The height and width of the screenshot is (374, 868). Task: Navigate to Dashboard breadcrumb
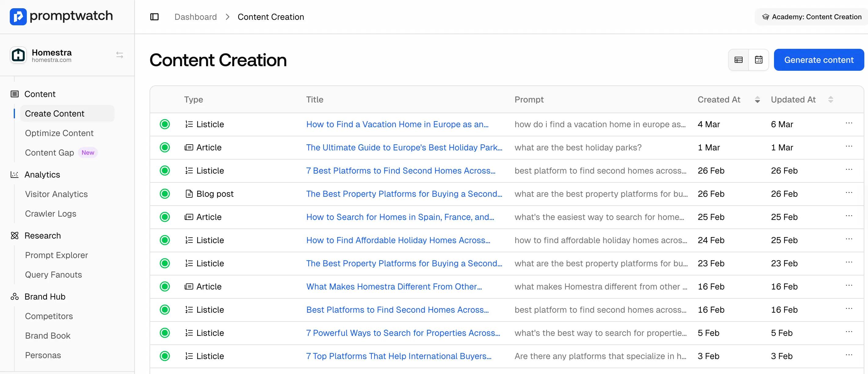coord(195,17)
